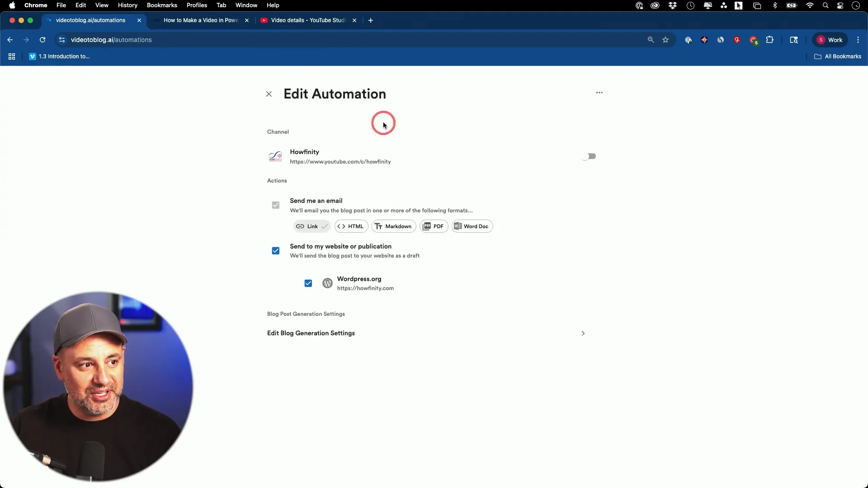868x488 pixels.
Task: Switch to the YouTube Studio Video details tab
Action: (308, 20)
